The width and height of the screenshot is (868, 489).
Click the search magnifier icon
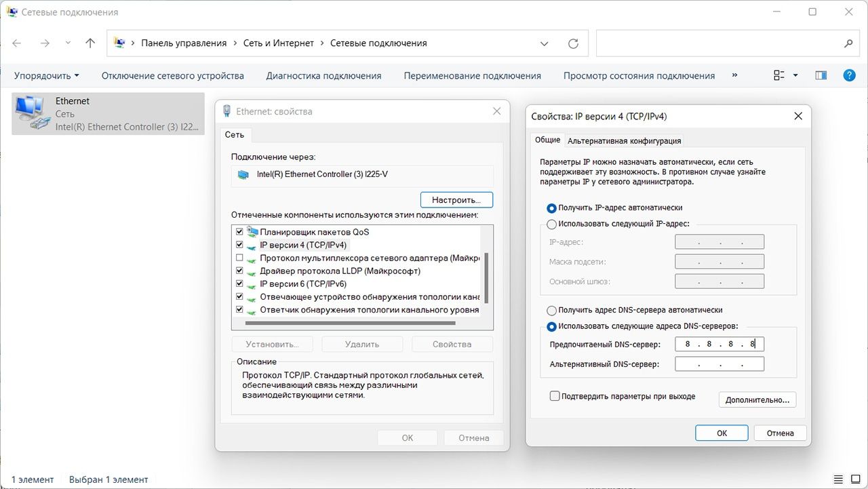tap(848, 43)
